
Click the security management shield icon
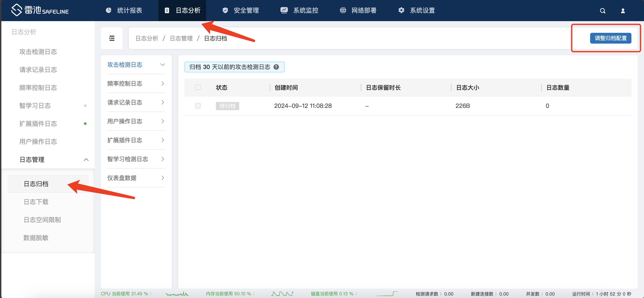coord(225,10)
